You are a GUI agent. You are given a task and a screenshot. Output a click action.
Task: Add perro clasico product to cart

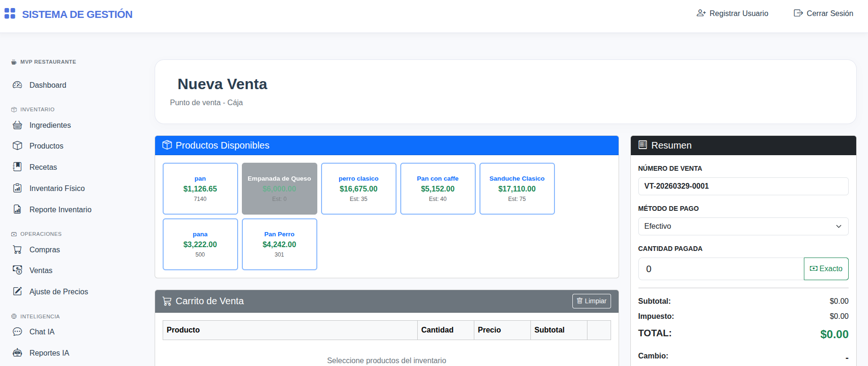point(358,189)
